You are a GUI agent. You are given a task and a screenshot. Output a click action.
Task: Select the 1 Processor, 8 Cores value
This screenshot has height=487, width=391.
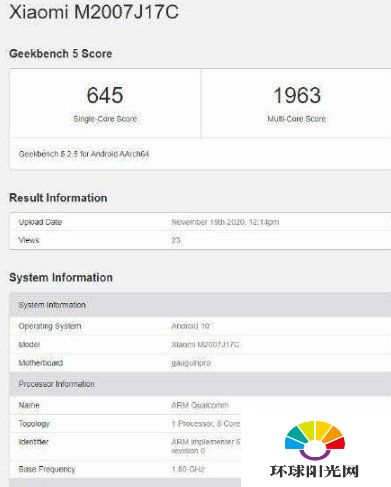206,424
